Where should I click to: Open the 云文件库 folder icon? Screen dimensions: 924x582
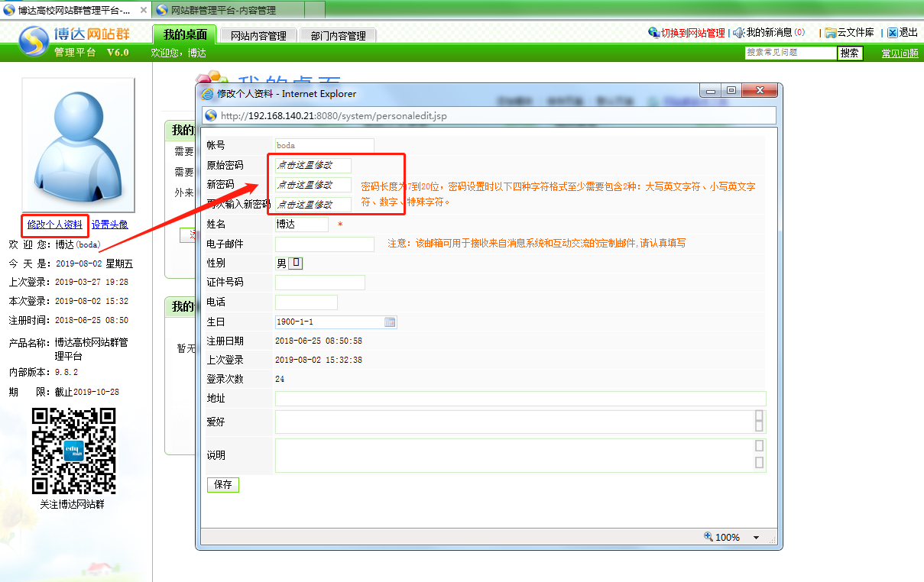(x=830, y=33)
